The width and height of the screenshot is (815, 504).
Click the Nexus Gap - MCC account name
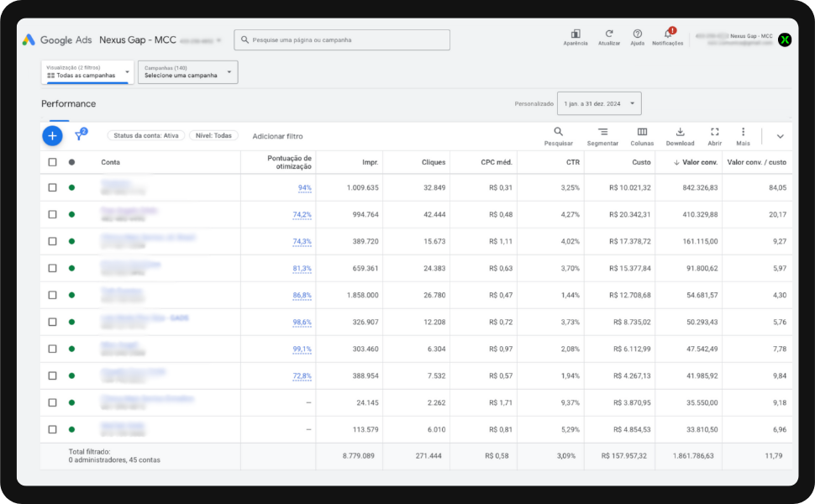[138, 40]
